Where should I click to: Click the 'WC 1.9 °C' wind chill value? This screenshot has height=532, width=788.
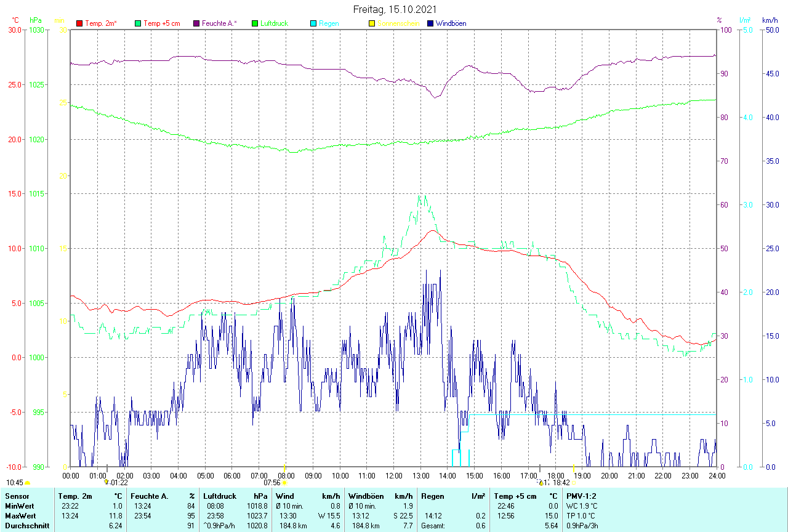pos(582,506)
